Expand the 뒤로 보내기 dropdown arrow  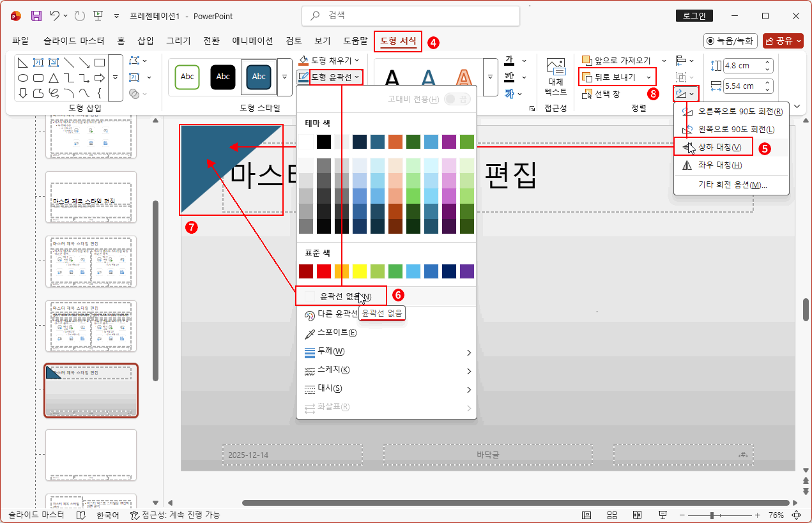coord(648,76)
